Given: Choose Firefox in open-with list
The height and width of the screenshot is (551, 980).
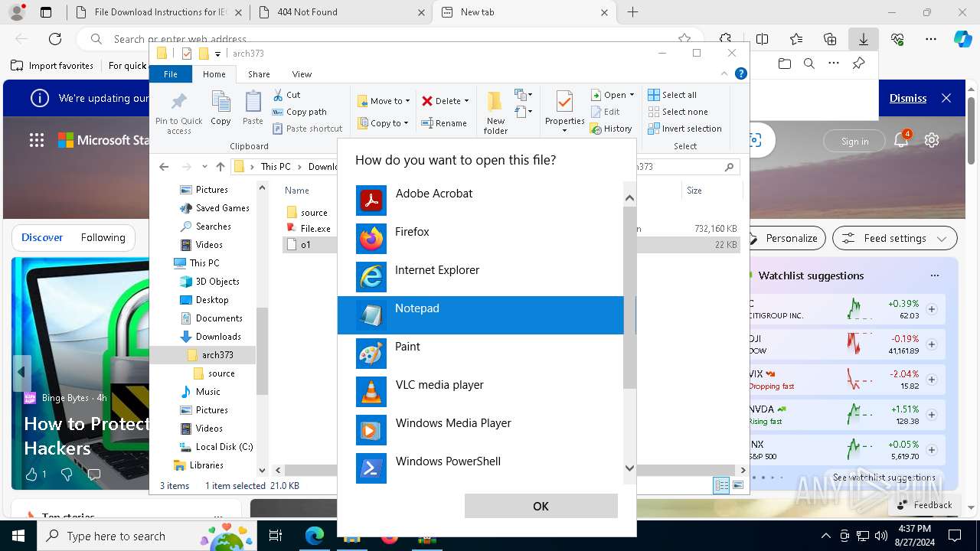Looking at the screenshot, I should tap(481, 239).
